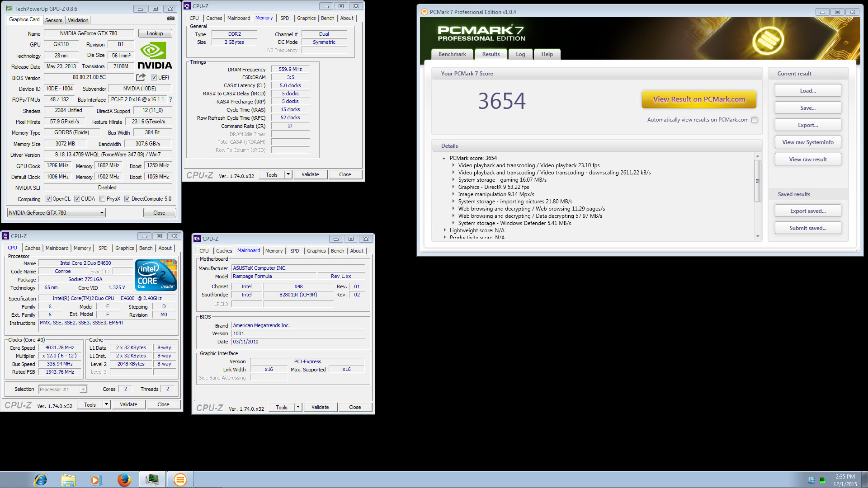Open PCMark 7 Help tab
868x488 pixels.
click(x=547, y=54)
